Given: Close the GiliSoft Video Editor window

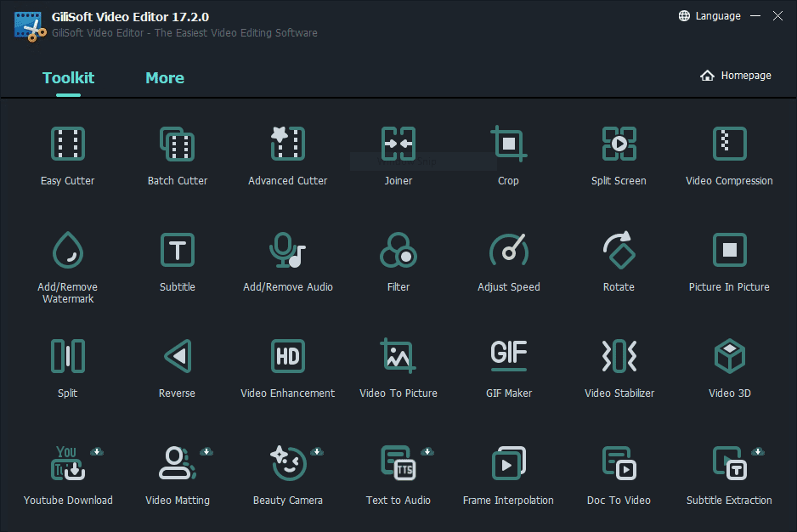Looking at the screenshot, I should pos(777,16).
